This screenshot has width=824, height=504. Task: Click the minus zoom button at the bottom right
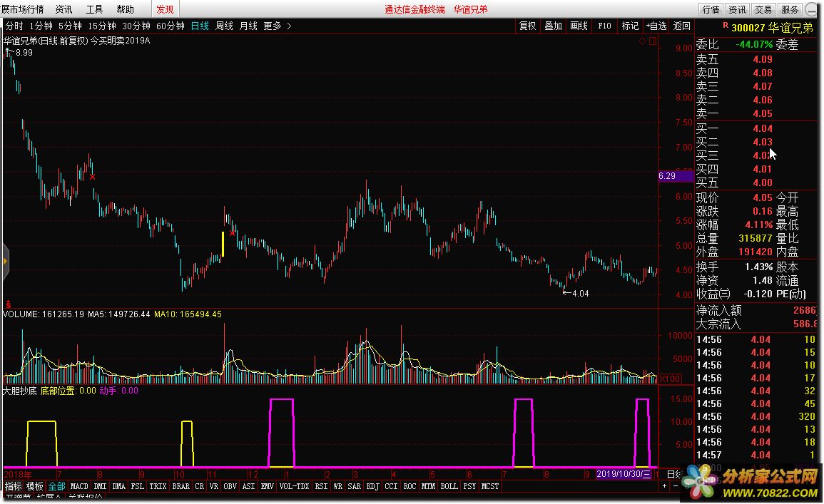[x=676, y=486]
